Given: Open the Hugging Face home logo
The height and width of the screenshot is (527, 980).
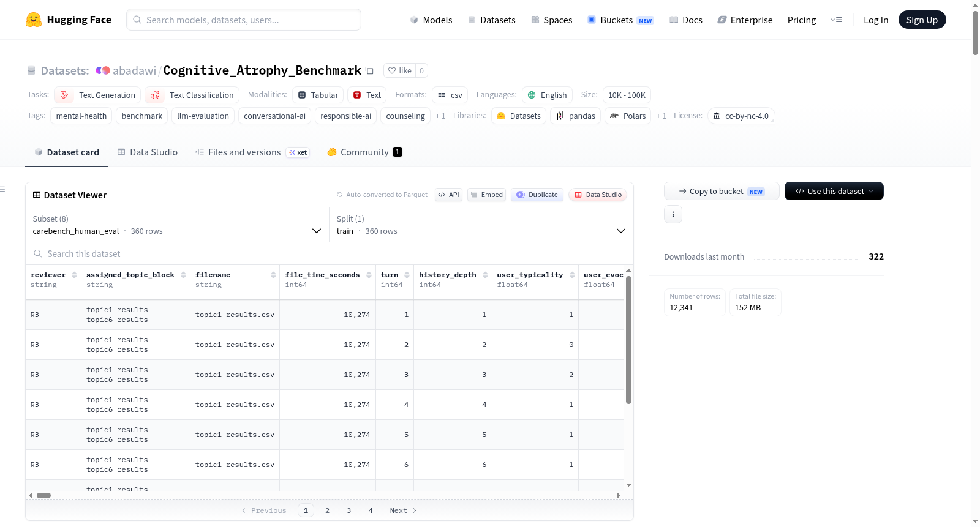Looking at the screenshot, I should (69, 20).
